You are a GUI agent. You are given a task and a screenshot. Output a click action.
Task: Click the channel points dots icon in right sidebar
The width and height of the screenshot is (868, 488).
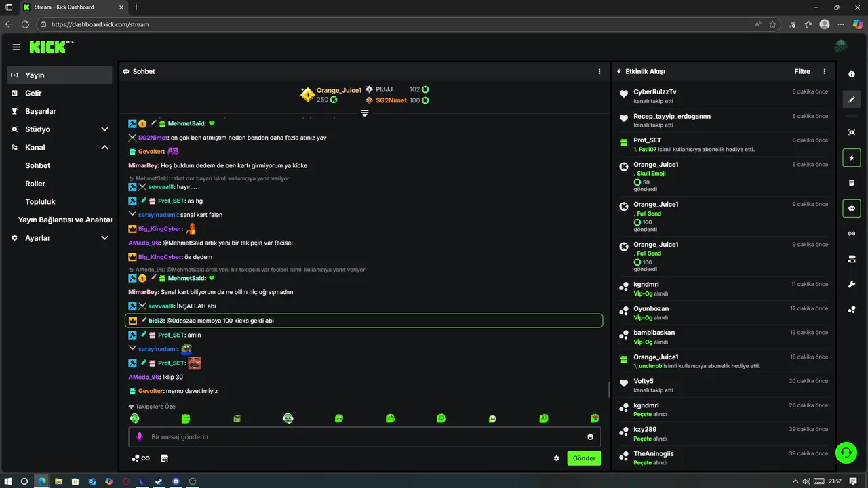(852, 310)
